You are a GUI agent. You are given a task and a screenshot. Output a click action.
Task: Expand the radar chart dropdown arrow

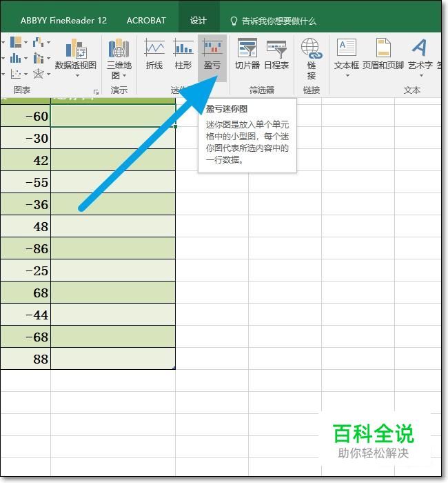(49, 75)
